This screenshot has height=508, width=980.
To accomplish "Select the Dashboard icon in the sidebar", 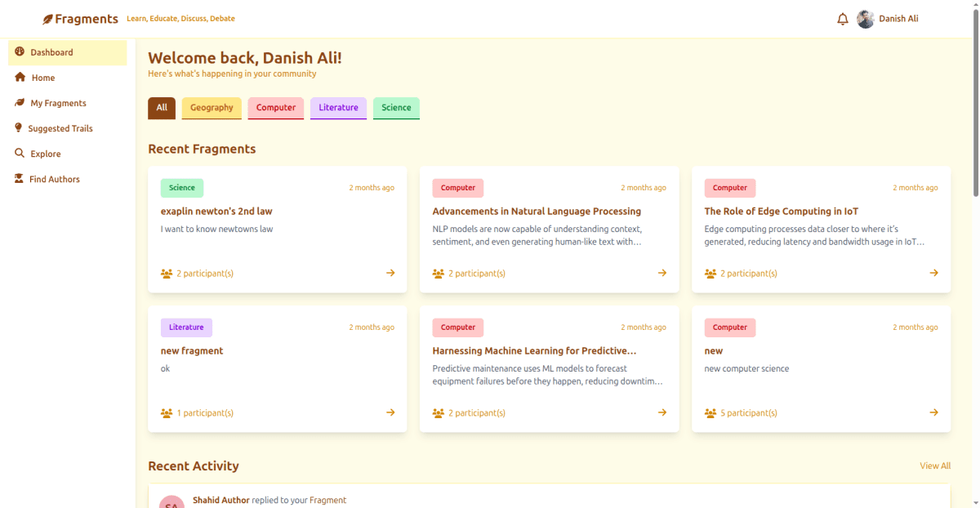I will 18,51.
